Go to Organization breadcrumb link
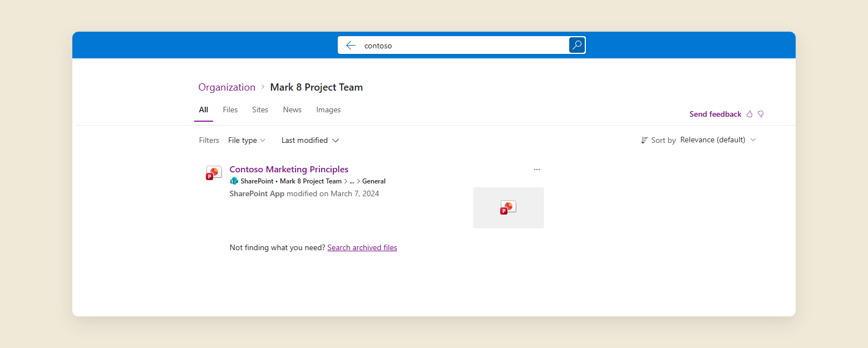This screenshot has width=868, height=348. point(226,87)
